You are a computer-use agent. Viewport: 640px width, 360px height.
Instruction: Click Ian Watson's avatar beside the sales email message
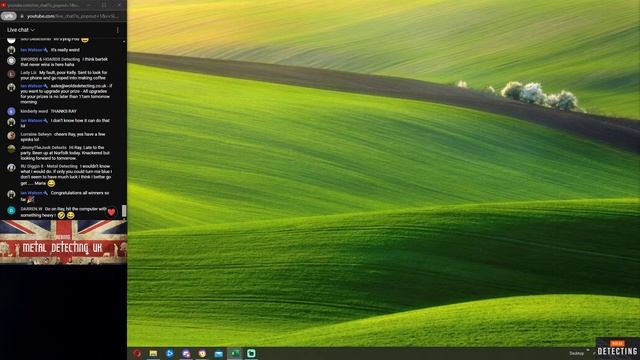click(11, 87)
